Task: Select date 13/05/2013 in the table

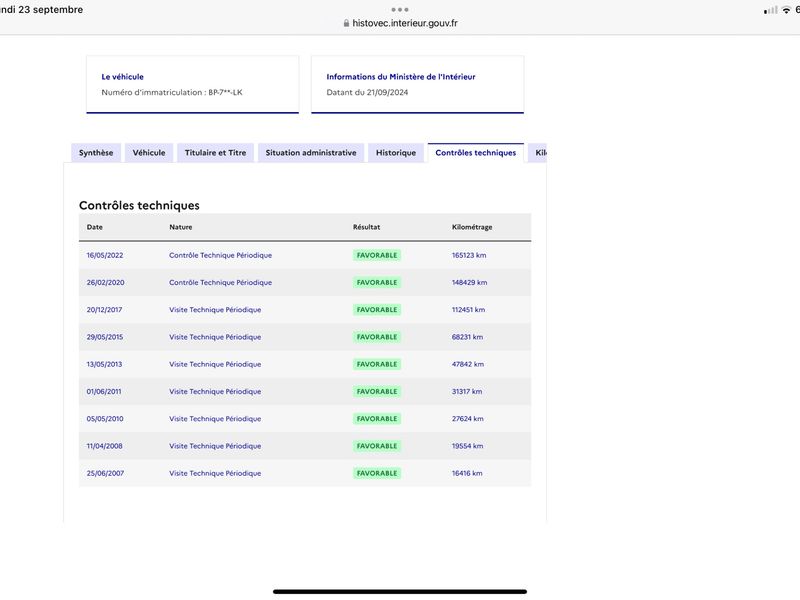Action: pyautogui.click(x=104, y=364)
